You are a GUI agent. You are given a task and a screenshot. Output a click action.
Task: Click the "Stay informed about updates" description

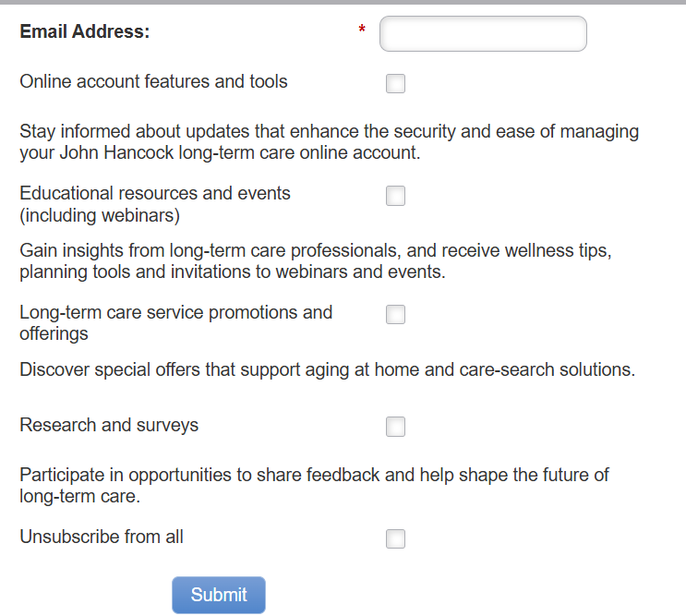[329, 142]
